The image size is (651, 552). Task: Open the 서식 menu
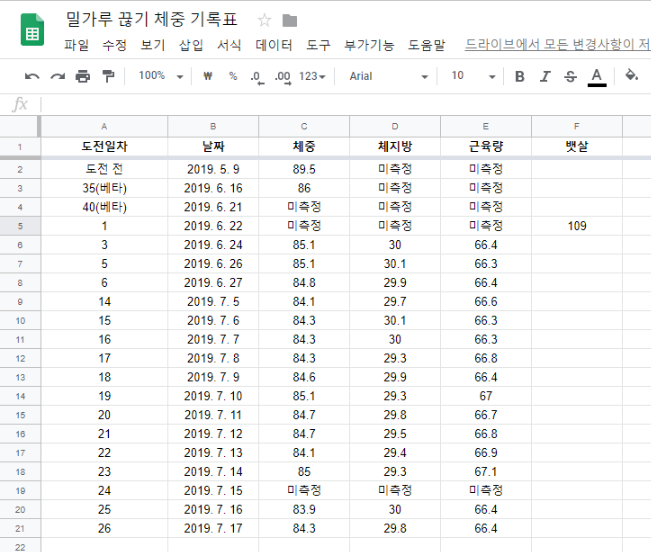point(229,45)
